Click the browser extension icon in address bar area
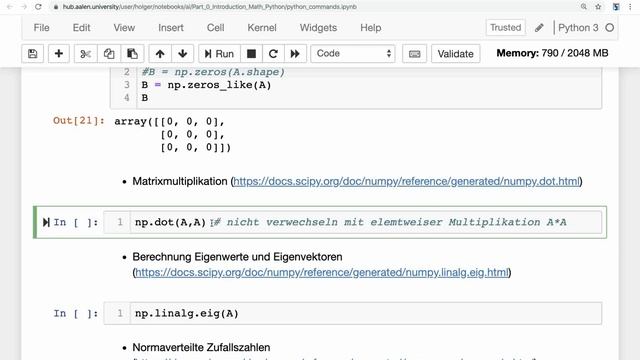The image size is (640, 360). click(x=616, y=7)
